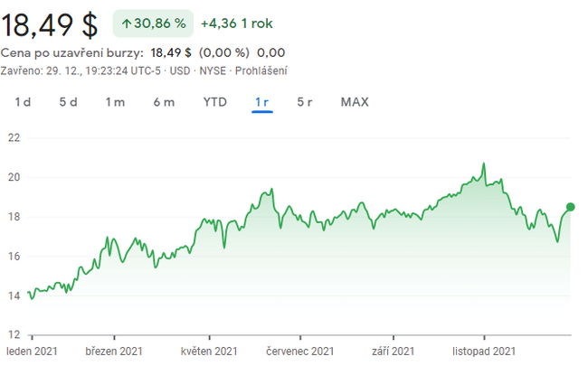Click the green endpoint dot on chart
The width and height of the screenshot is (588, 375).
pyautogui.click(x=570, y=207)
